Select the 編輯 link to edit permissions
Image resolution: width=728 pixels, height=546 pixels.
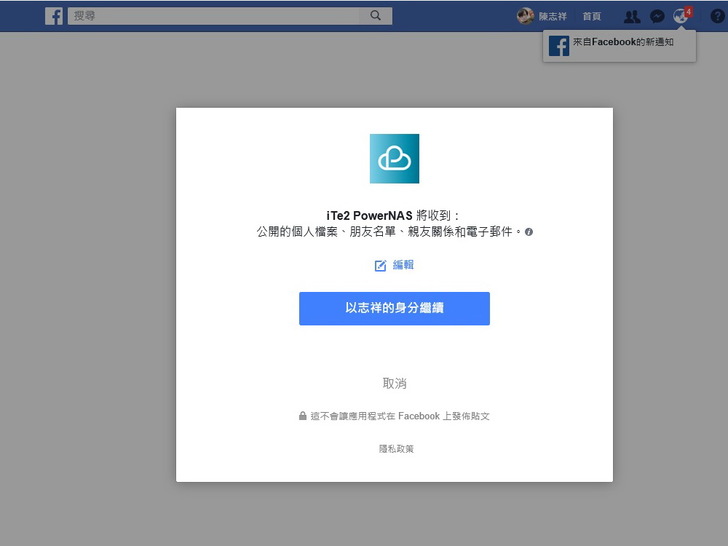pos(403,265)
